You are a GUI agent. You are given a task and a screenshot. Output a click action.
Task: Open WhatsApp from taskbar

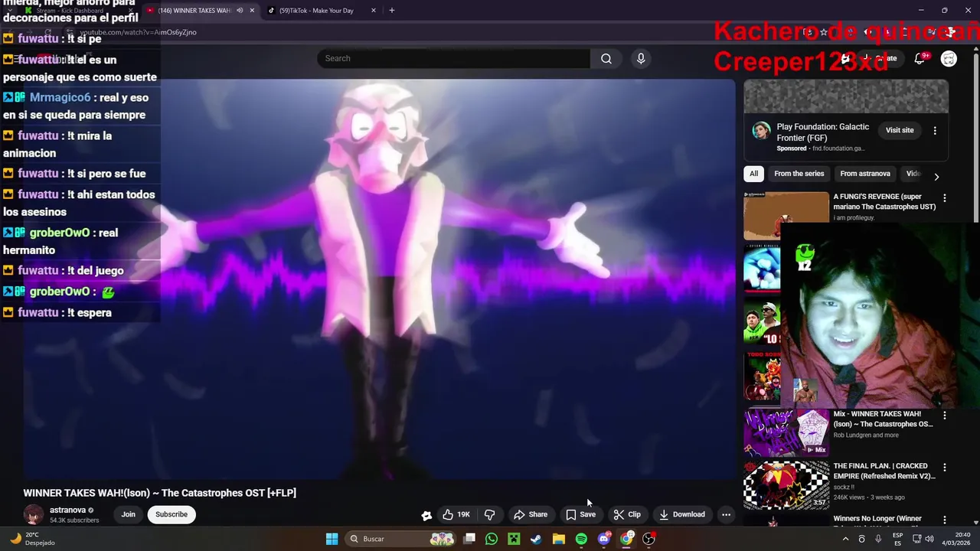pos(492,539)
